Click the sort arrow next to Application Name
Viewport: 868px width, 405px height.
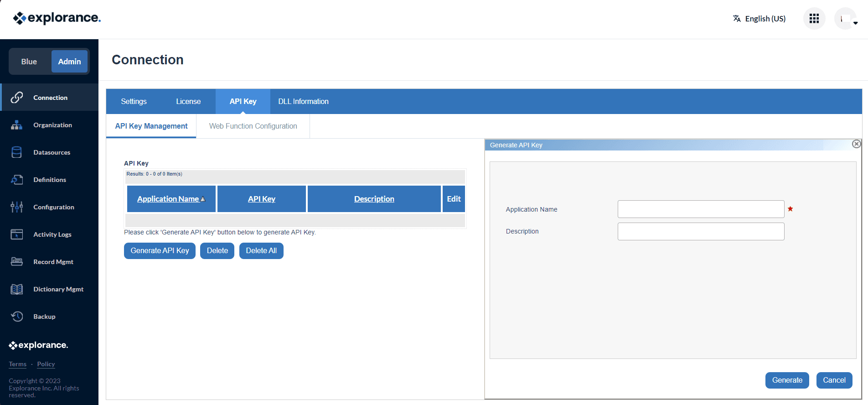[203, 199]
